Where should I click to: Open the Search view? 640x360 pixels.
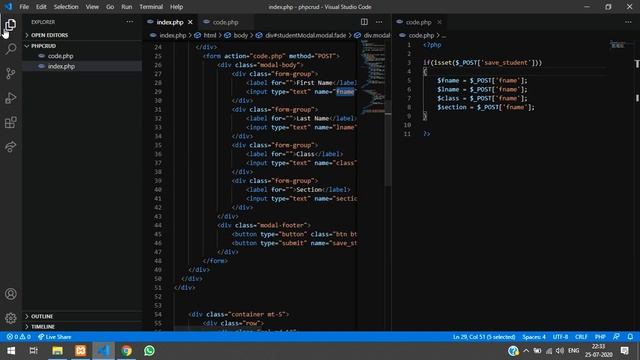pyautogui.click(x=11, y=49)
